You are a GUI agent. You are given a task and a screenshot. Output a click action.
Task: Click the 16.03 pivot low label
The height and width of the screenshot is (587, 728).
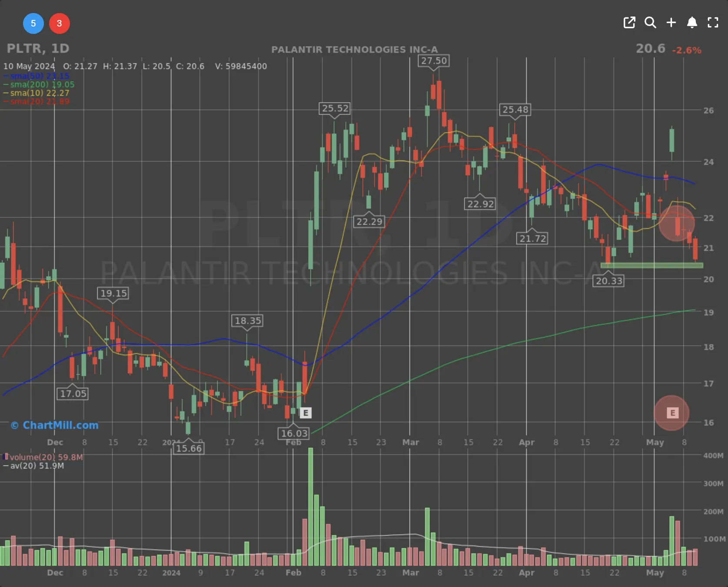coord(294,433)
